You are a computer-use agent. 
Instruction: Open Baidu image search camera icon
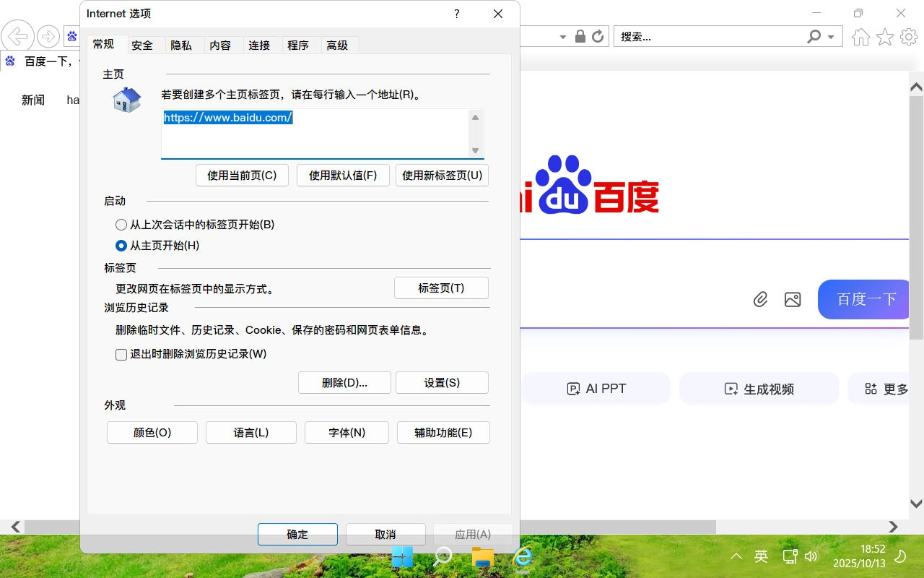click(793, 298)
